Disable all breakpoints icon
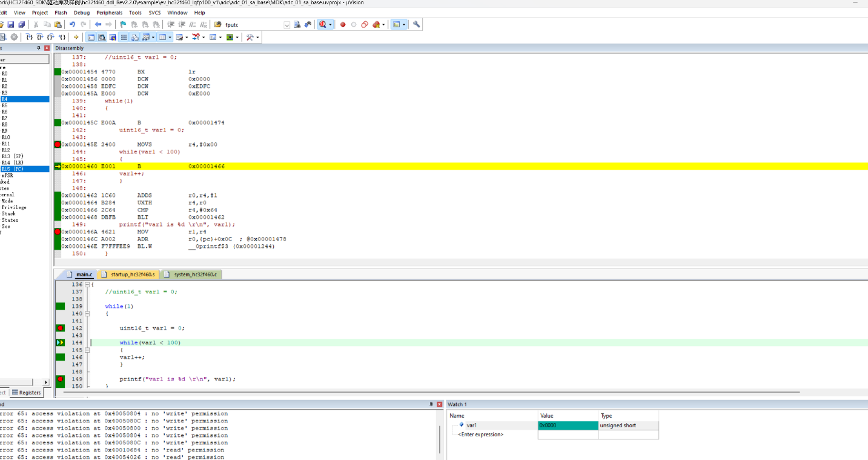Viewport: 868px width, 460px height. tap(365, 25)
